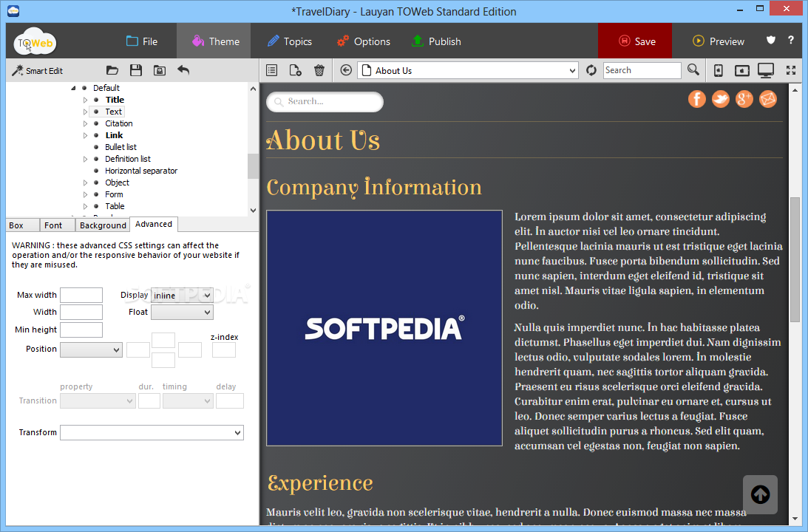
Task: Switch to desktop monitor preview mode
Action: [766, 70]
